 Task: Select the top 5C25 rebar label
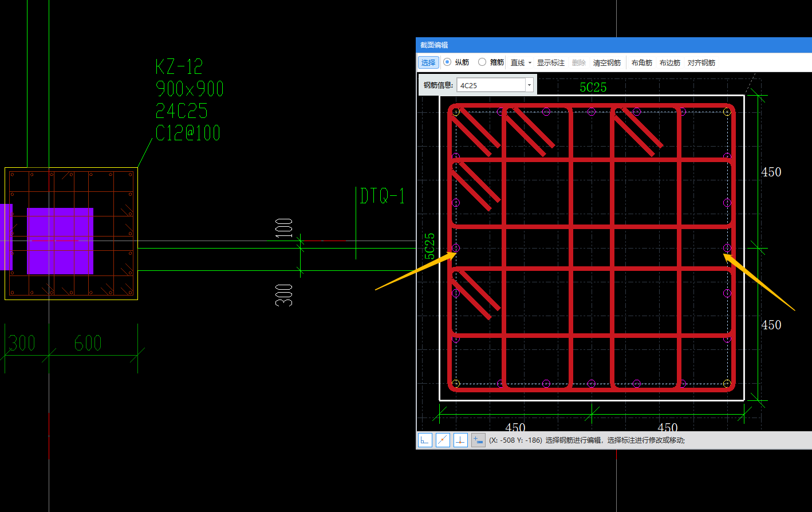click(593, 87)
